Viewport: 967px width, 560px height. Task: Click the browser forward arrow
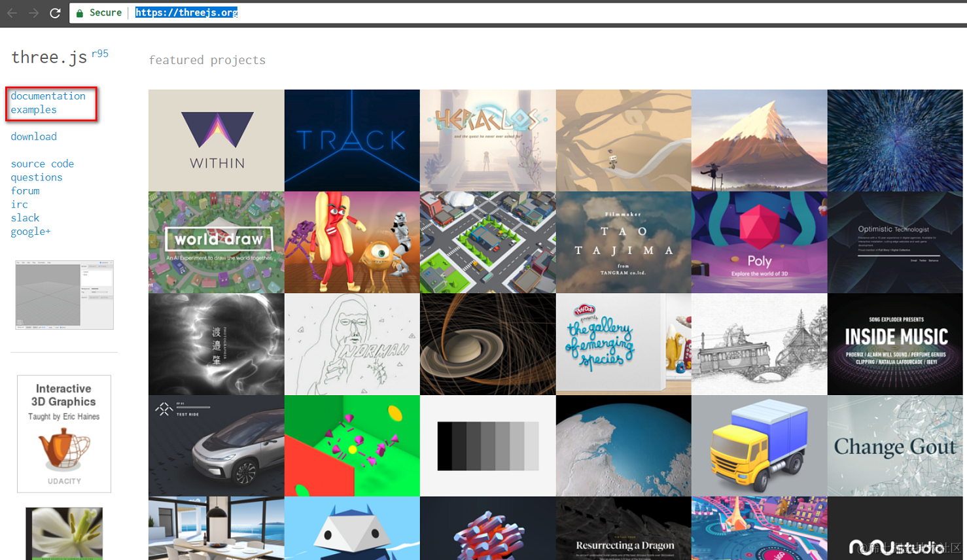tap(33, 12)
